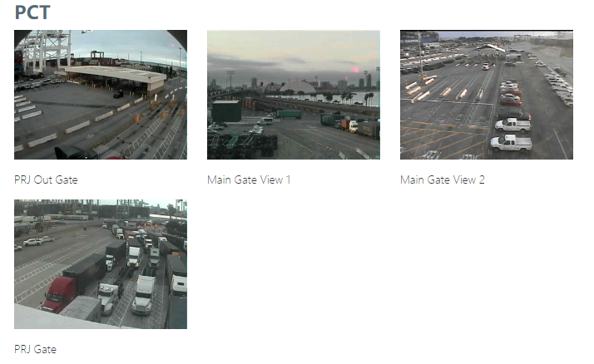Image resolution: width=594 pixels, height=364 pixels.
Task: Click the bottom white pickup in Main Gate View 2
Action: click(x=511, y=143)
